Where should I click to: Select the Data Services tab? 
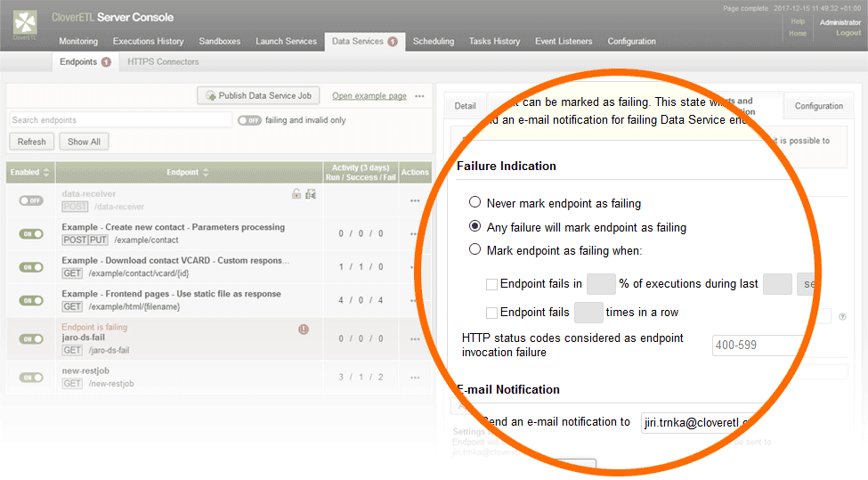[364, 42]
